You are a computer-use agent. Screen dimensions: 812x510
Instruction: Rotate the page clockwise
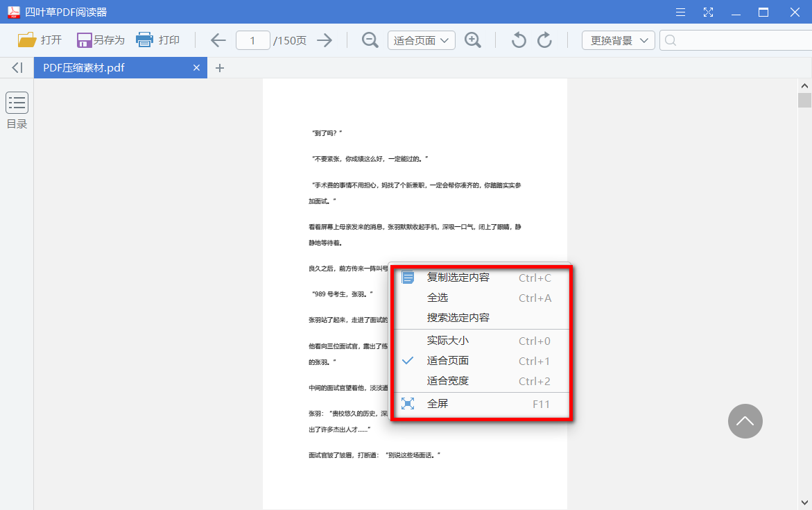tap(545, 40)
